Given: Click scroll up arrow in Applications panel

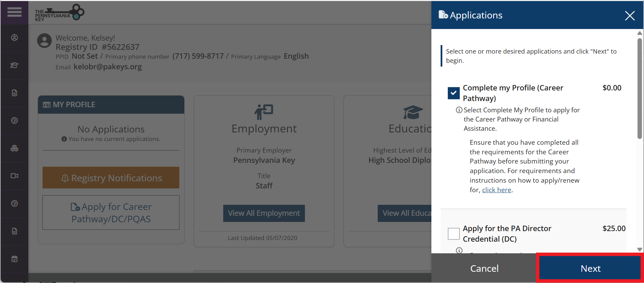Looking at the screenshot, I should [640, 33].
